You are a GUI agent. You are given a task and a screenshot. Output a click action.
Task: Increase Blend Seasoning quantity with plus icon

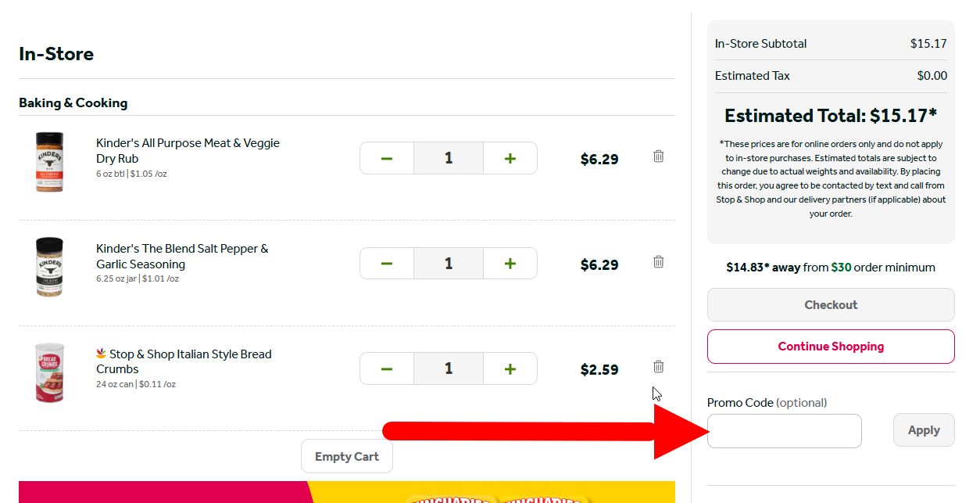click(510, 263)
